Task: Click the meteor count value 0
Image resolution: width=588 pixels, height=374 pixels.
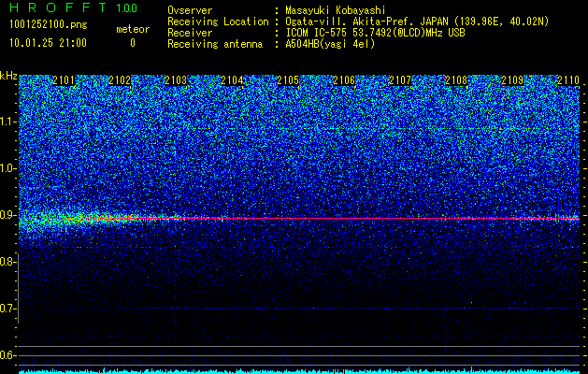Action: tap(133, 43)
